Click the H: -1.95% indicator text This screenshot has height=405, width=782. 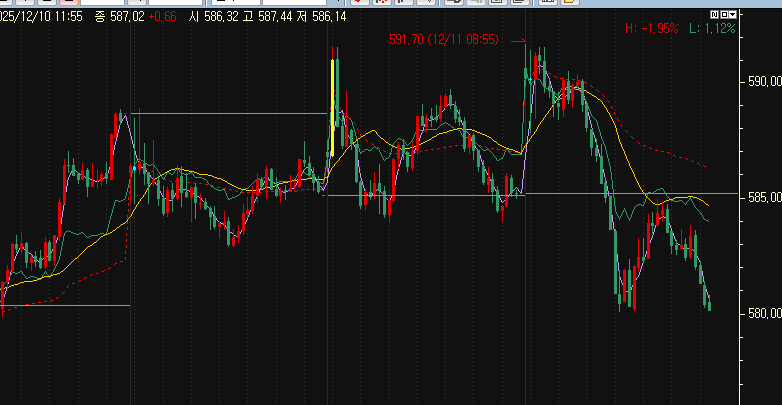click(651, 29)
